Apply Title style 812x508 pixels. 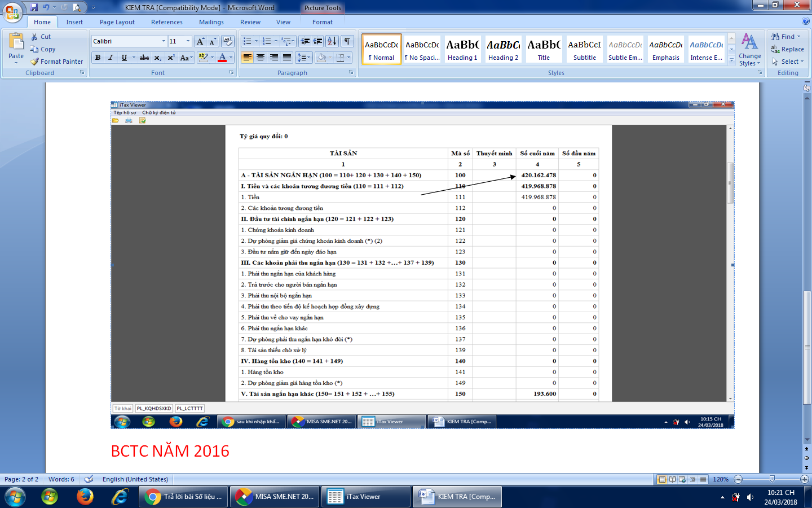coord(544,49)
